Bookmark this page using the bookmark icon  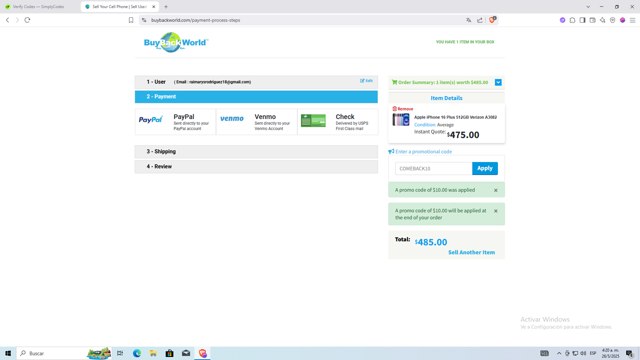131,20
